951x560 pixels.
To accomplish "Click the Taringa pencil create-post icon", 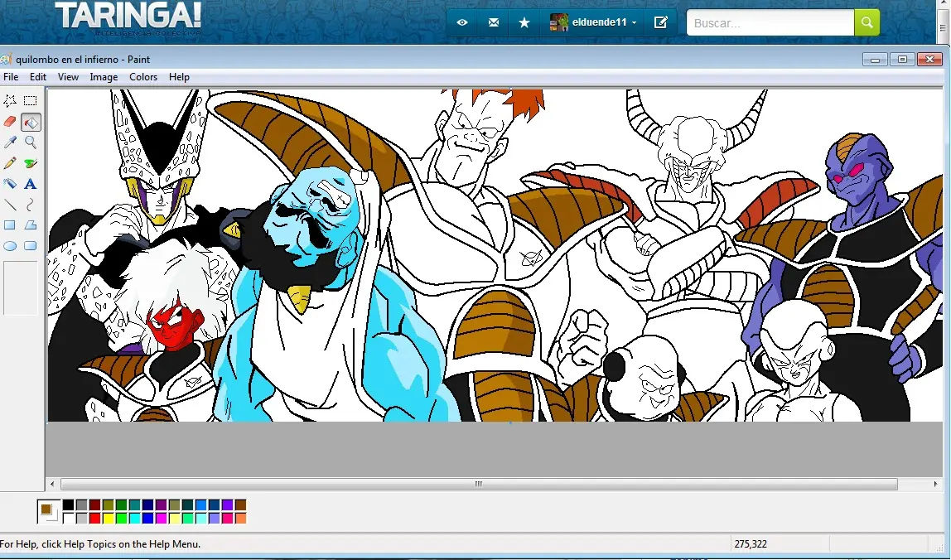I will (x=660, y=22).
